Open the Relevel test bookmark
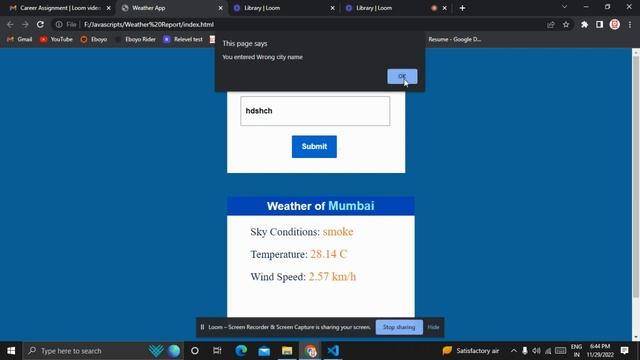Screen dimensions: 640x360 coord(183,39)
